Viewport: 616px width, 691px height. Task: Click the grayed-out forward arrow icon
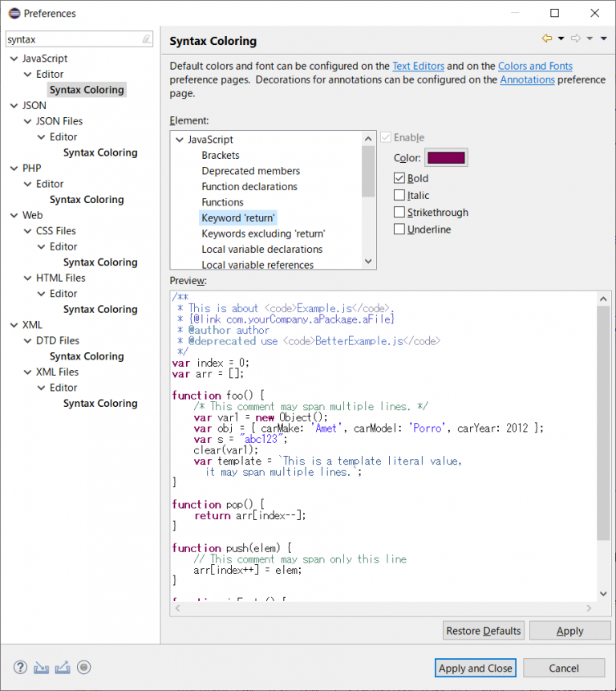tap(575, 39)
